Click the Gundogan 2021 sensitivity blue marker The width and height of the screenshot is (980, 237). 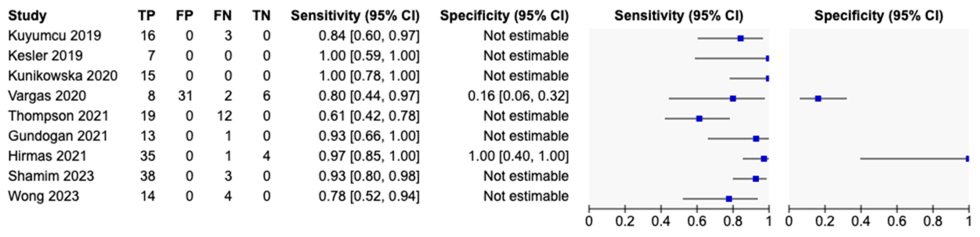pos(756,139)
